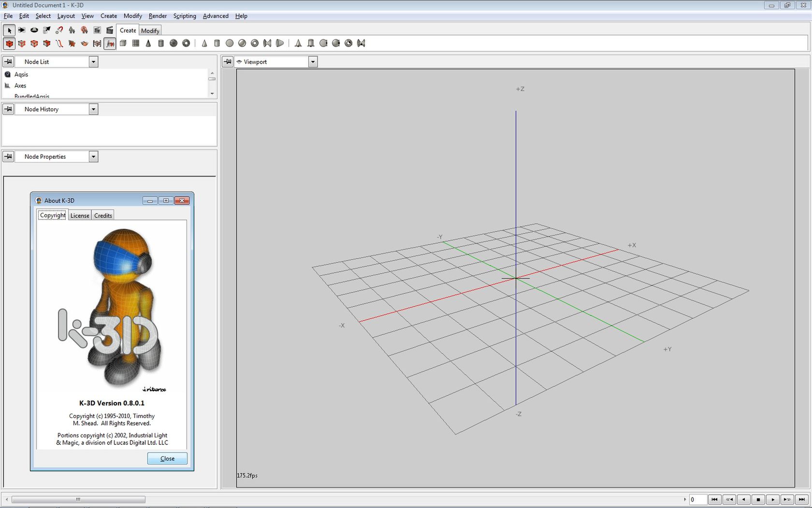Screen dimensions: 812x508
Task: Click the frame number input field
Action: point(698,499)
